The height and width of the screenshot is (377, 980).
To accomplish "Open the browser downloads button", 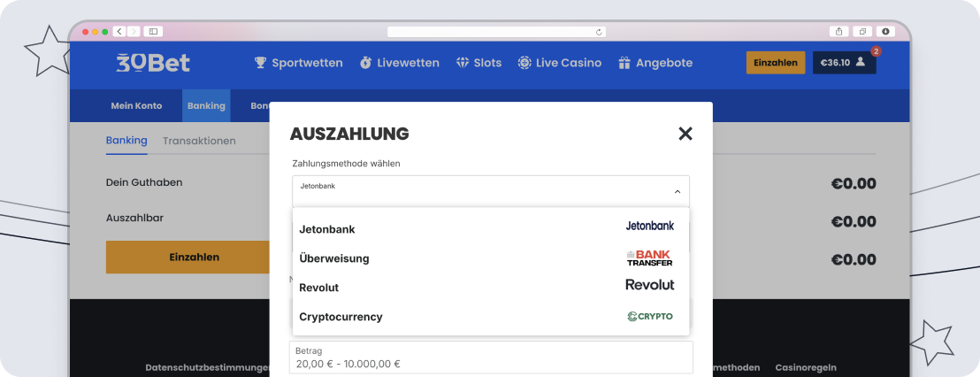I will pyautogui.click(x=885, y=31).
